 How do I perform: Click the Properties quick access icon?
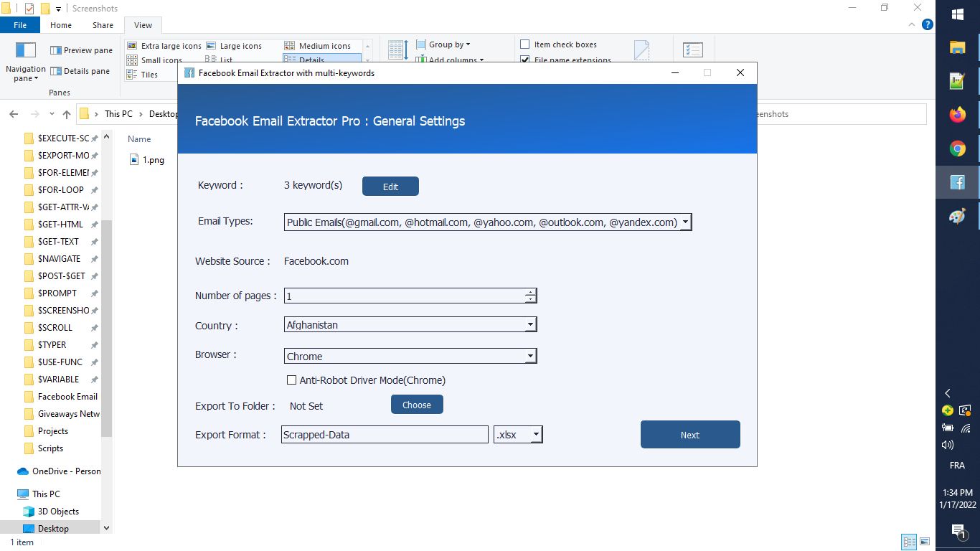(x=29, y=9)
